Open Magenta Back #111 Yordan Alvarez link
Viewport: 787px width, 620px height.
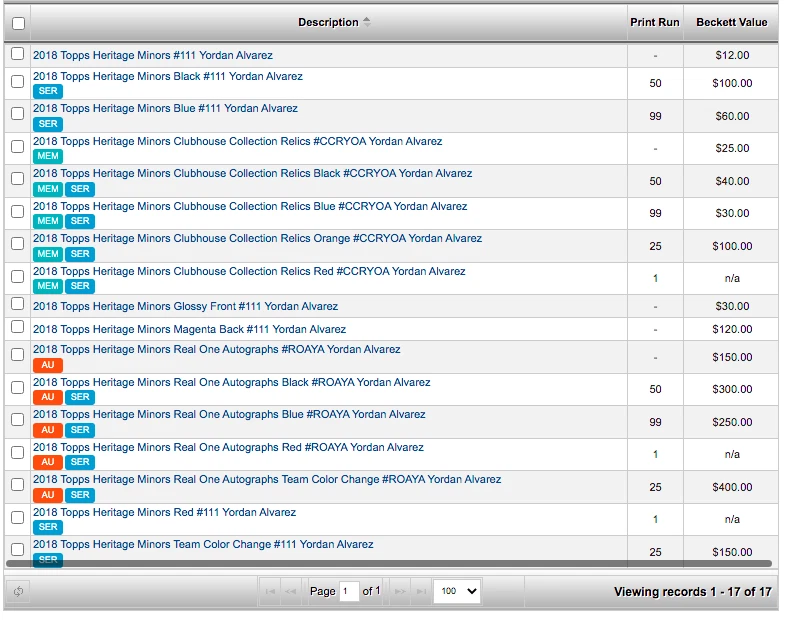pos(189,329)
